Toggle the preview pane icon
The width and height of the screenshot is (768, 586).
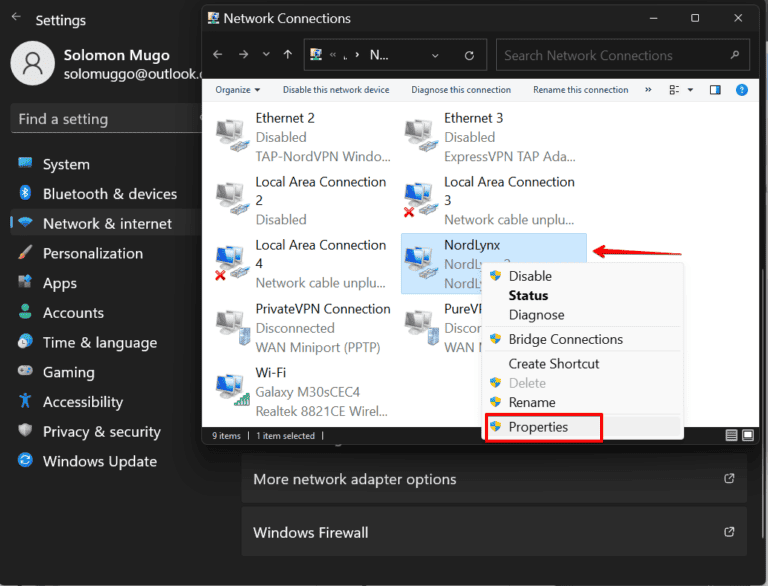point(715,90)
